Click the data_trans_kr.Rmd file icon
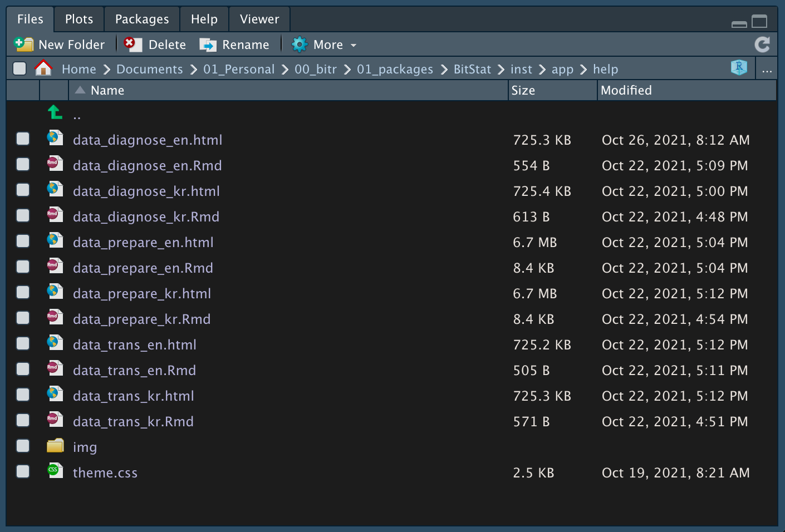Screen dimensions: 785x532 click(x=55, y=420)
